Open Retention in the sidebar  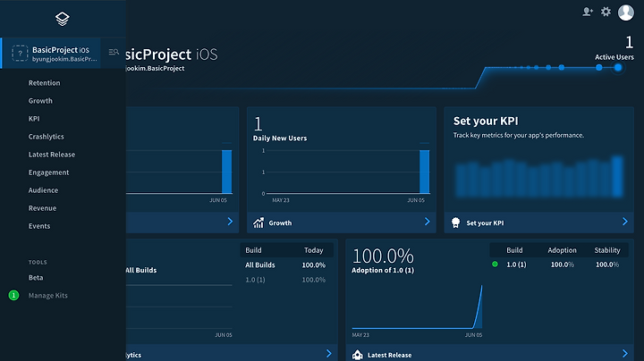click(x=45, y=83)
